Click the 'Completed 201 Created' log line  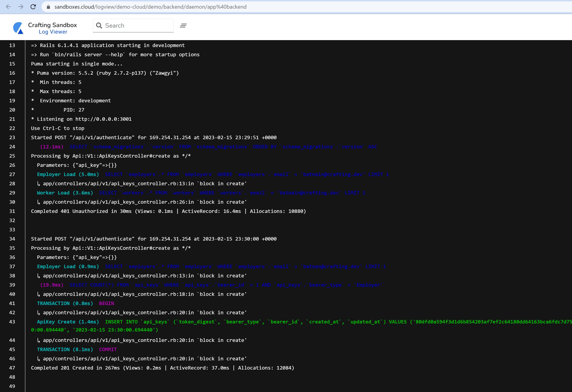tap(162, 368)
